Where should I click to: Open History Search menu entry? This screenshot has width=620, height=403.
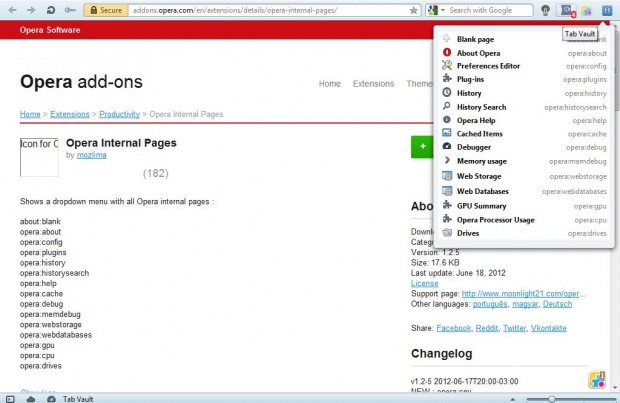coord(524,107)
